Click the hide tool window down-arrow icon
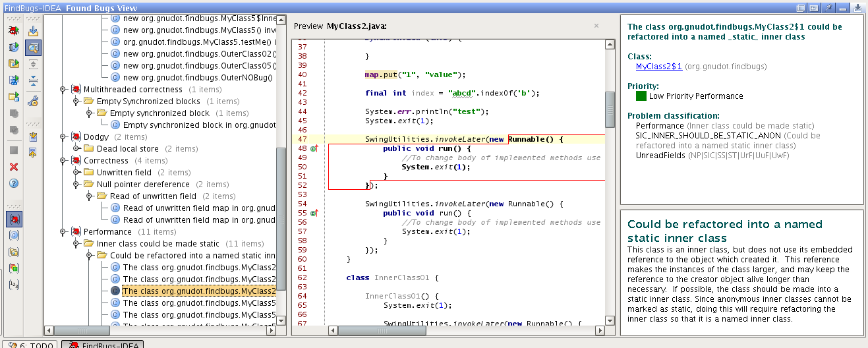The width and height of the screenshot is (868, 348). (x=857, y=8)
